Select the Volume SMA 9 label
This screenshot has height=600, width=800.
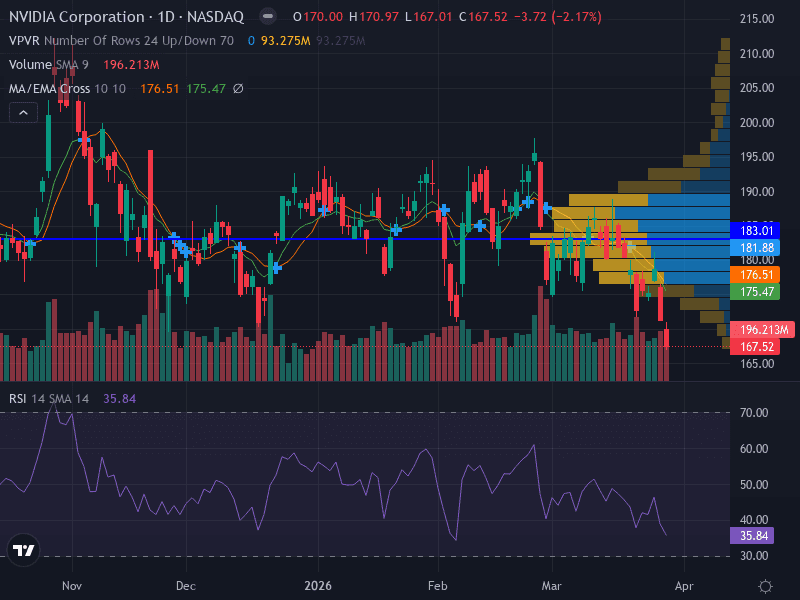coord(48,65)
